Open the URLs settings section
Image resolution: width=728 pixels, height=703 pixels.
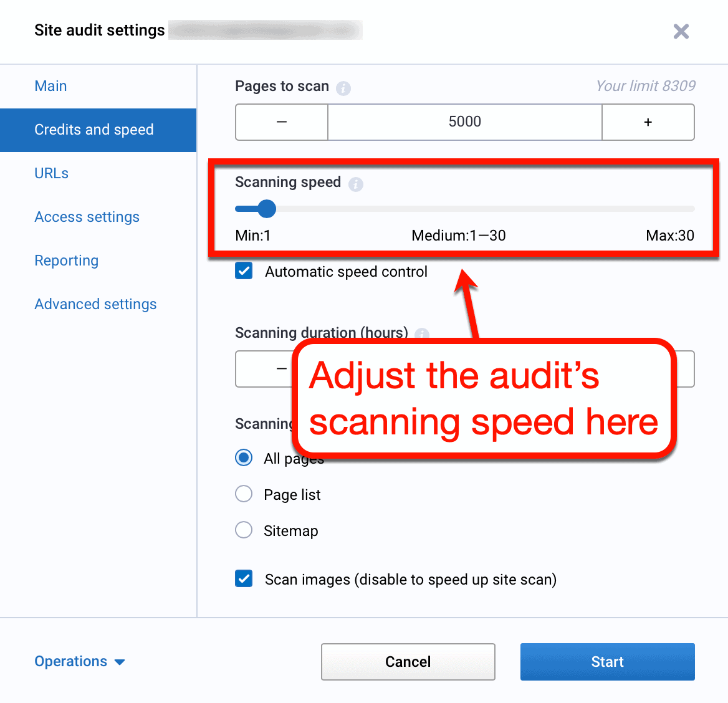click(51, 173)
